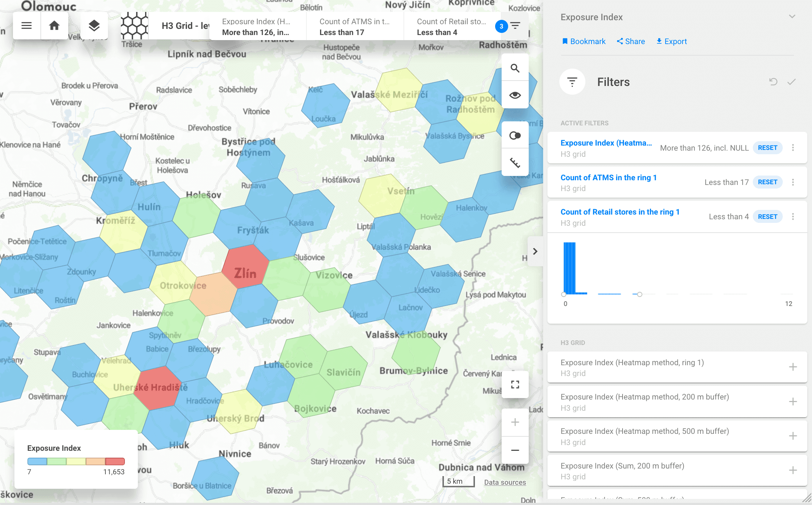The width and height of the screenshot is (812, 505).
Task: Collapse the Exposure Index panel chevron
Action: point(792,16)
